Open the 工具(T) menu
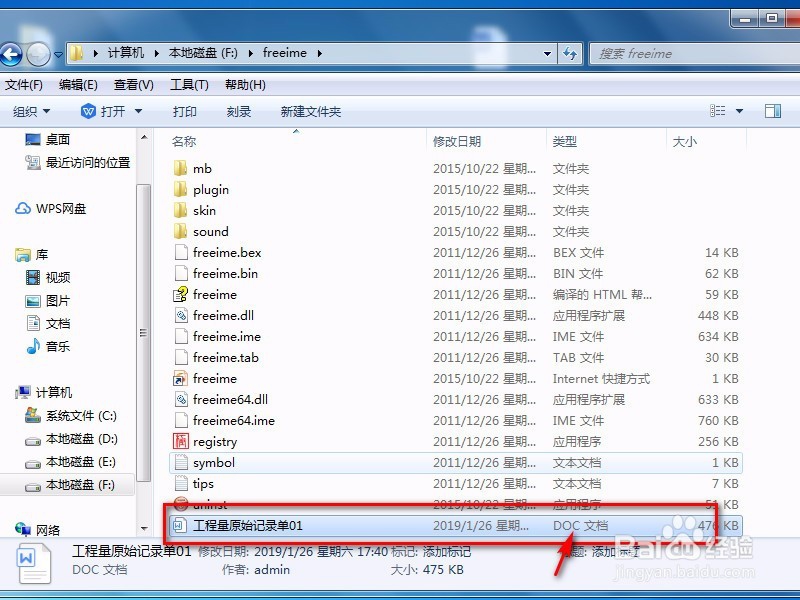Image resolution: width=800 pixels, height=600 pixels. click(189, 85)
